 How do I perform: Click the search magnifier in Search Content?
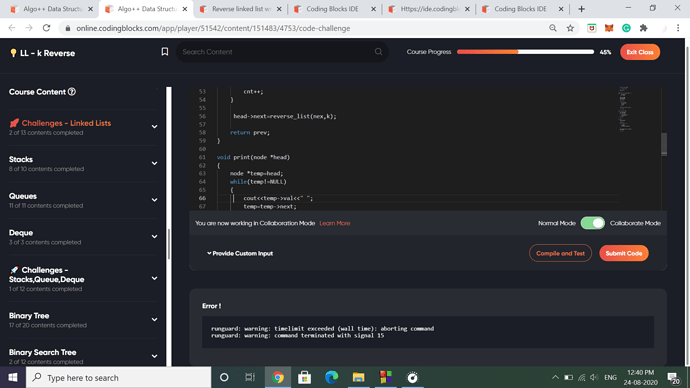coord(378,52)
